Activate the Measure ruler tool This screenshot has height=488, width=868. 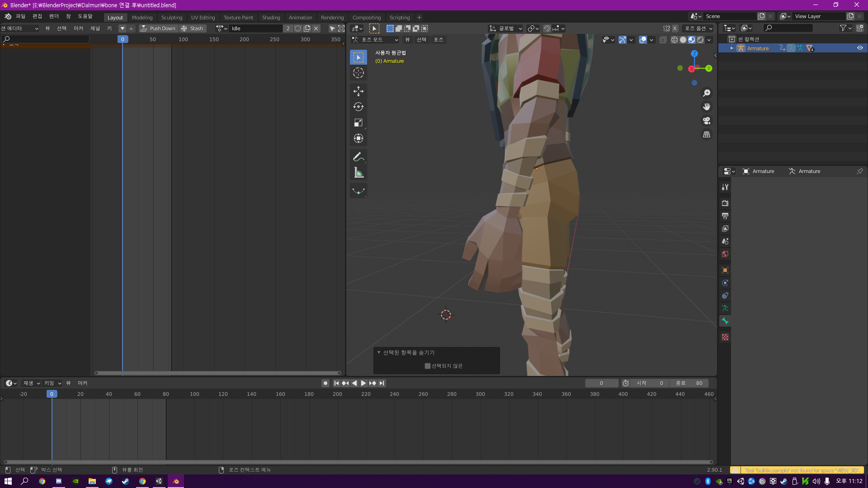pos(358,173)
